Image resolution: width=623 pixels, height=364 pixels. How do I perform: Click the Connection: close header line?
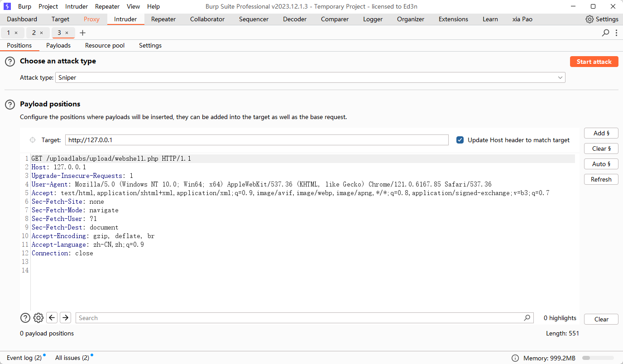(x=62, y=253)
